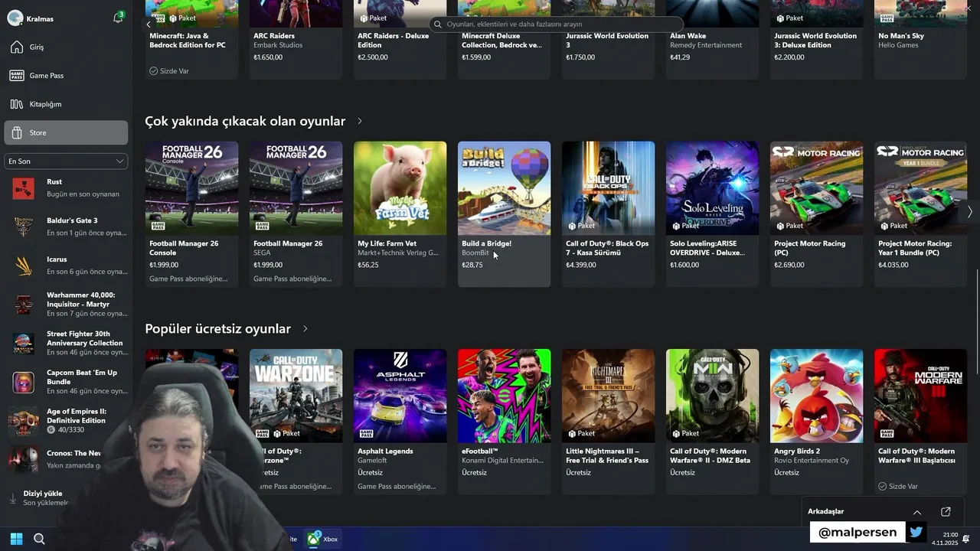Select Warhammer 40,000: Inquisitor - Martyr entry

pos(66,305)
